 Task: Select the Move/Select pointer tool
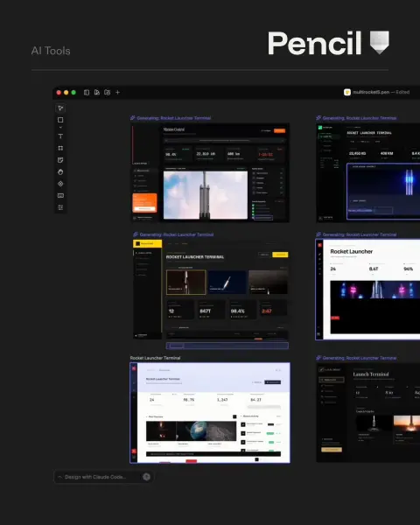pos(60,108)
